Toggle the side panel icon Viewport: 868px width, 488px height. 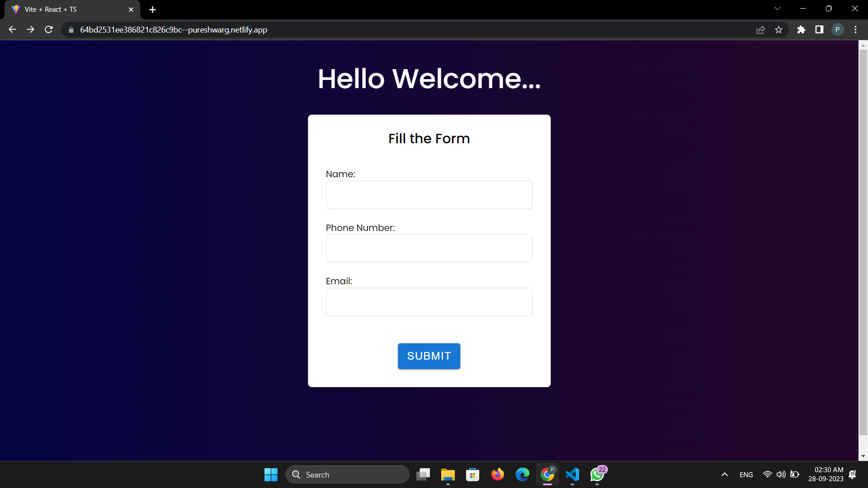click(819, 29)
